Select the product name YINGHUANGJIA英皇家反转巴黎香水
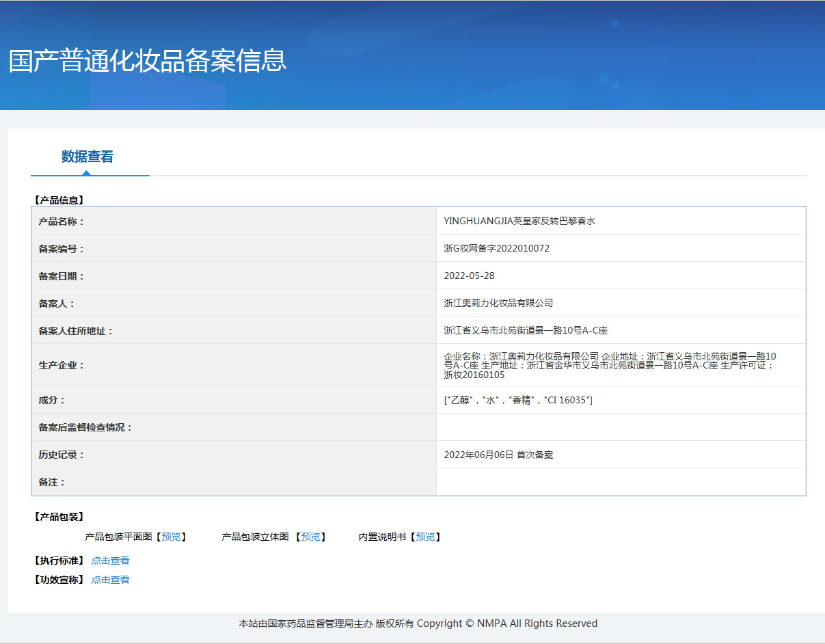Viewport: 825px width, 644px height. 519,221
